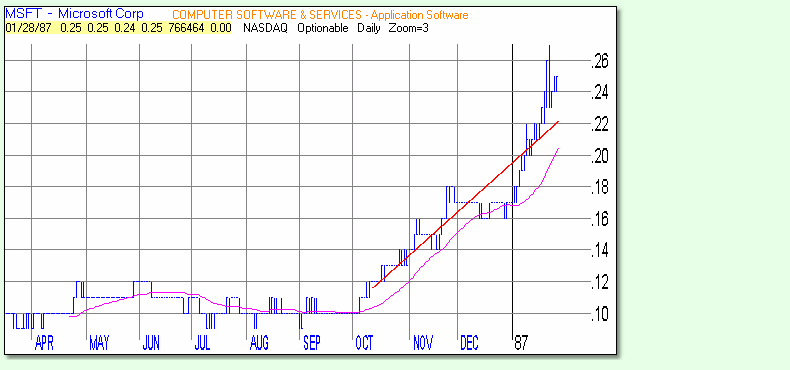Click the NOV month label
Image resolution: width=790 pixels, height=370 pixels.
[x=423, y=344]
